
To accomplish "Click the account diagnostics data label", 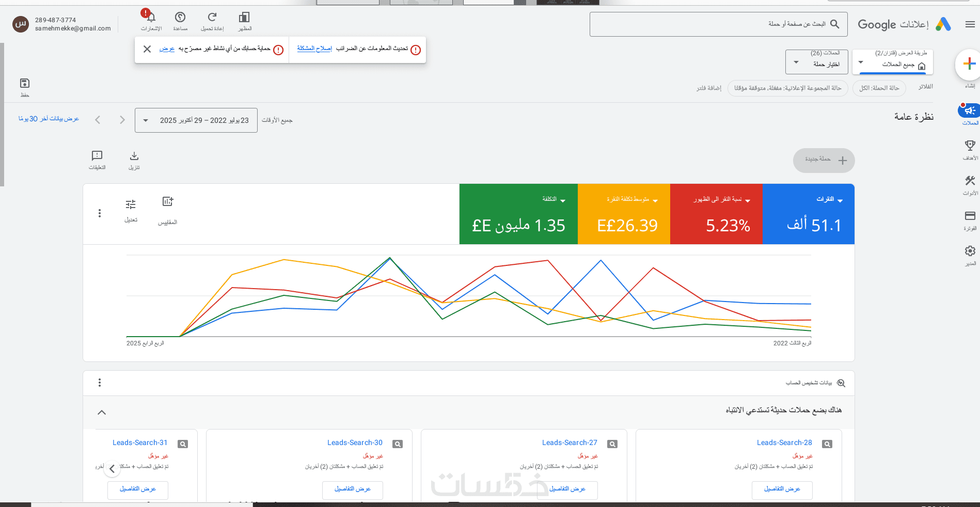I will (x=809, y=383).
